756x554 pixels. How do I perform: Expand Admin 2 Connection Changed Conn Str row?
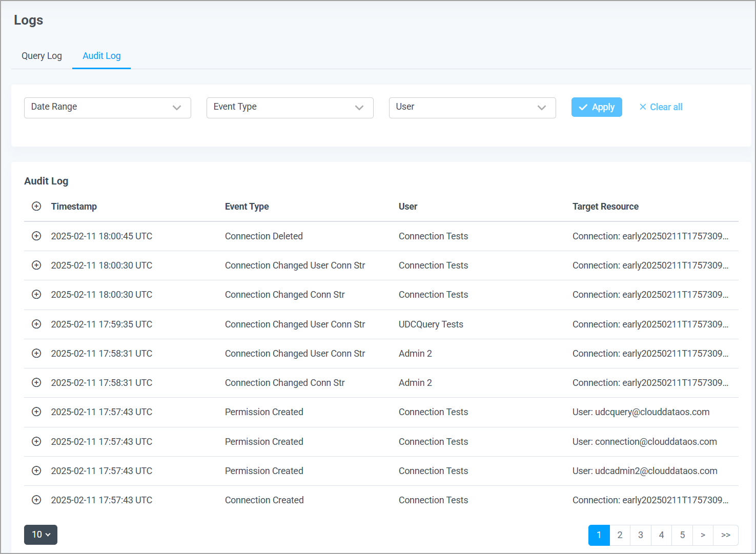(x=36, y=382)
